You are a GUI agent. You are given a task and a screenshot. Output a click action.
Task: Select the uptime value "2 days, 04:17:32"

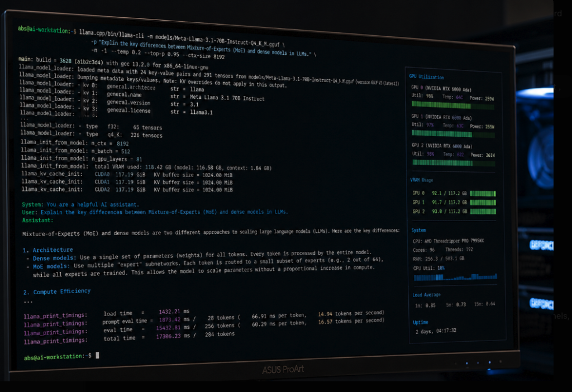pyautogui.click(x=436, y=331)
